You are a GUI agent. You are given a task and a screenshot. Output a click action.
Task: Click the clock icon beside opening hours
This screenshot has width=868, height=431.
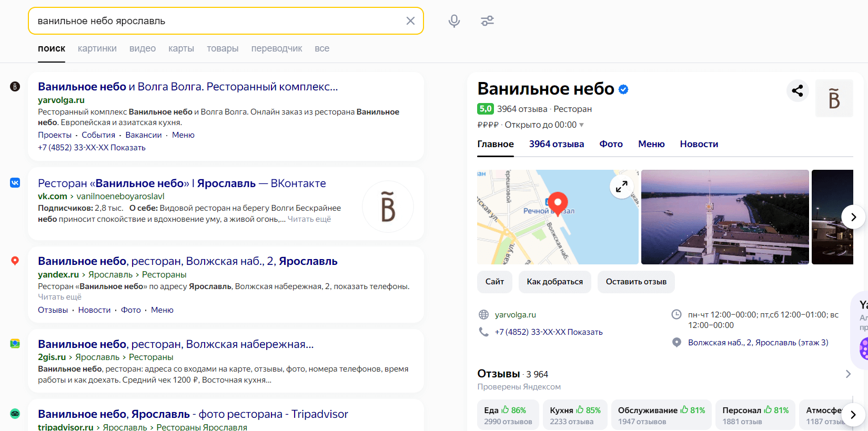[x=677, y=314]
